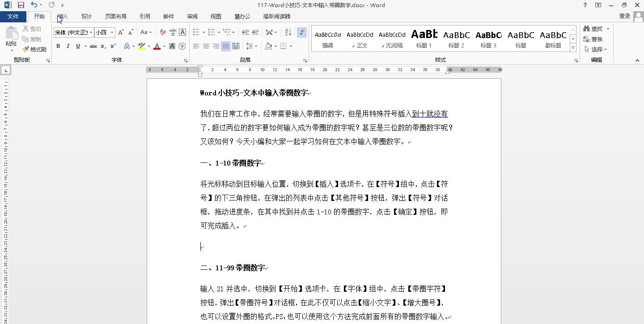644x324 pixels.
Task: Click the Ribbon Display Options icon
Action: pyautogui.click(x=598, y=5)
